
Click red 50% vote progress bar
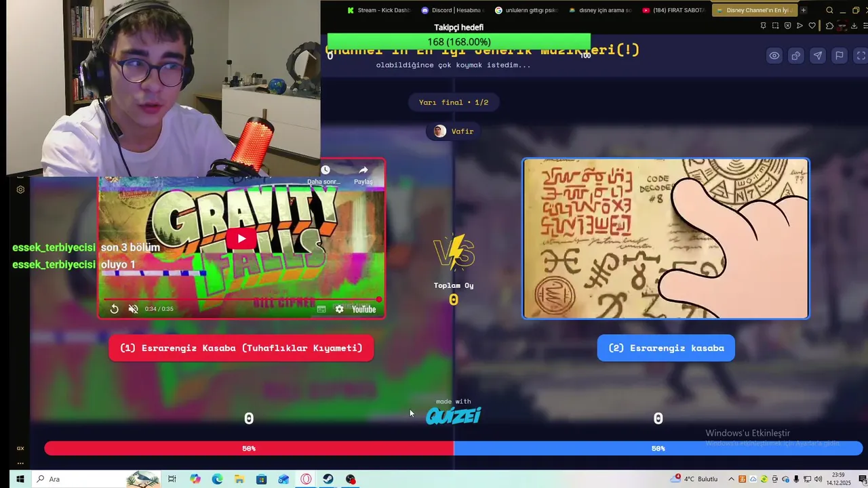(x=249, y=448)
